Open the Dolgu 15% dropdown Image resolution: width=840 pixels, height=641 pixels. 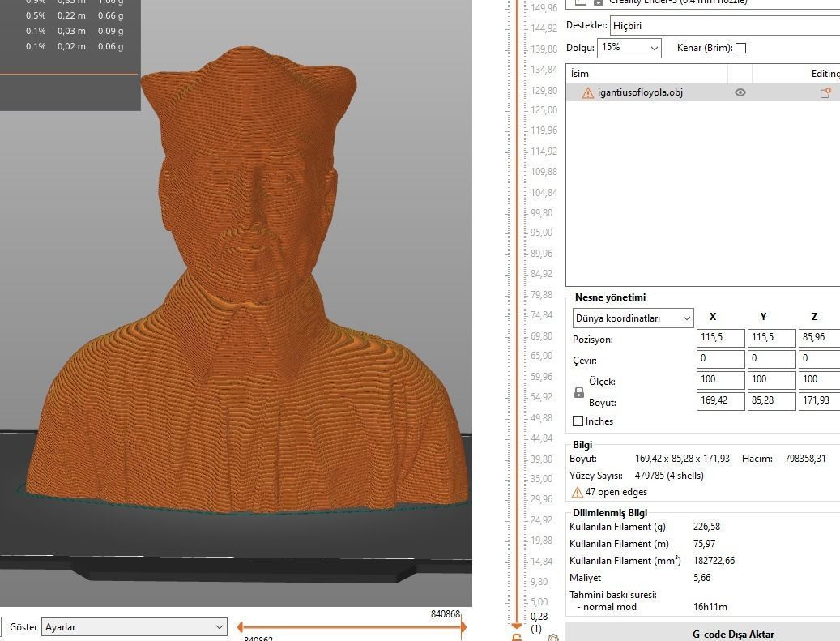629,48
